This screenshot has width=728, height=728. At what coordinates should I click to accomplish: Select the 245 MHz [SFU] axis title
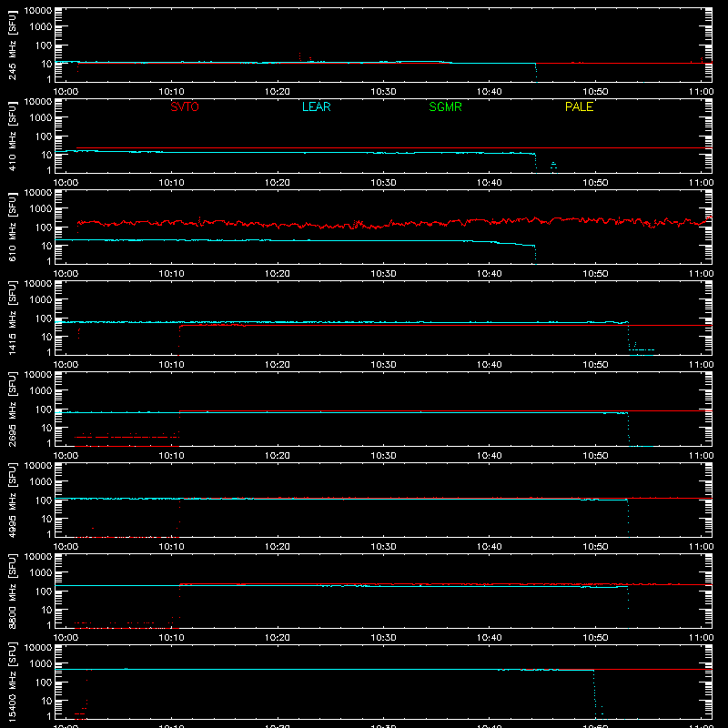[x=12, y=45]
